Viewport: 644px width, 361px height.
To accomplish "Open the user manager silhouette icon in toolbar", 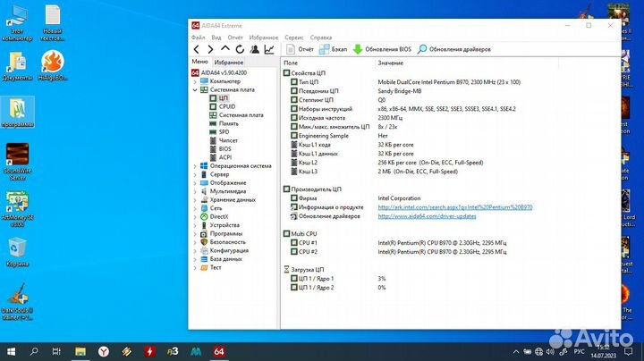I will pos(255,49).
